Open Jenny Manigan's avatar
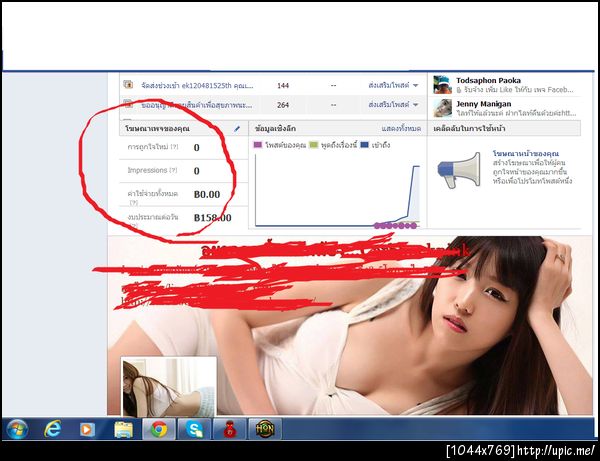 pyautogui.click(x=442, y=108)
